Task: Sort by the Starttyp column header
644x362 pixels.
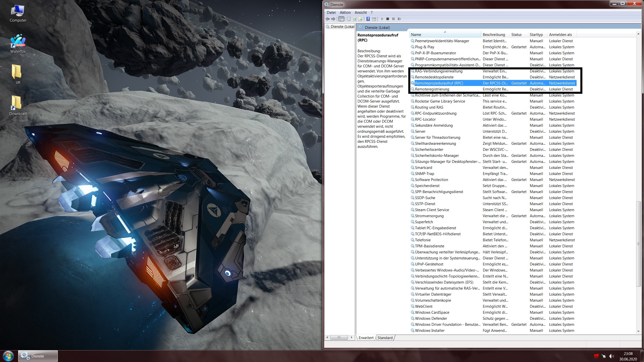Action: click(536, 35)
